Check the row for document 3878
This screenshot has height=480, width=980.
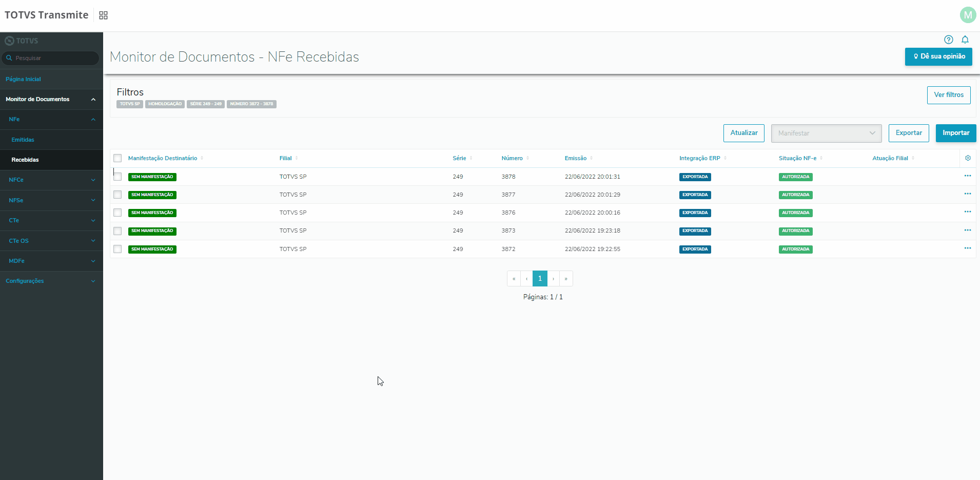tap(117, 177)
